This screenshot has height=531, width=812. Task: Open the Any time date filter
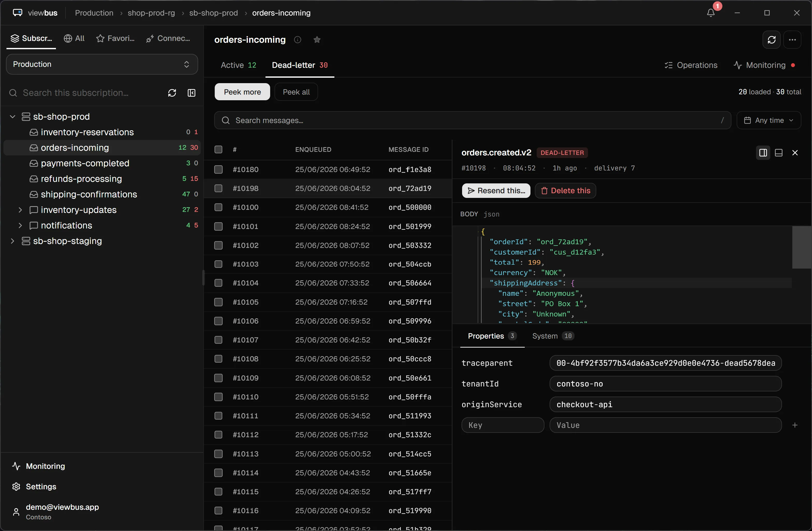coord(769,120)
